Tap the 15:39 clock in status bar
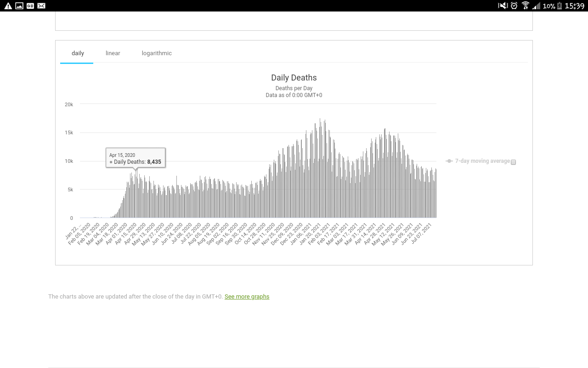This screenshot has width=588, height=368. (574, 6)
